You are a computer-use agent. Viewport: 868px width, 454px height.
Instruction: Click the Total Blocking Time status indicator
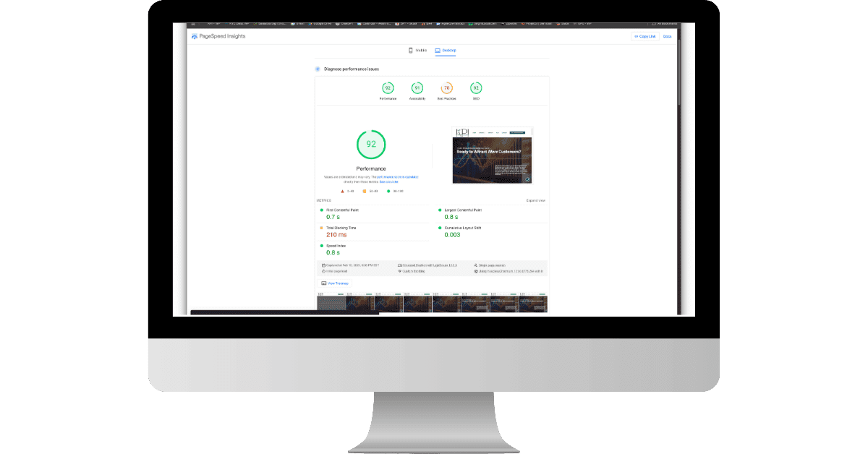(x=321, y=227)
